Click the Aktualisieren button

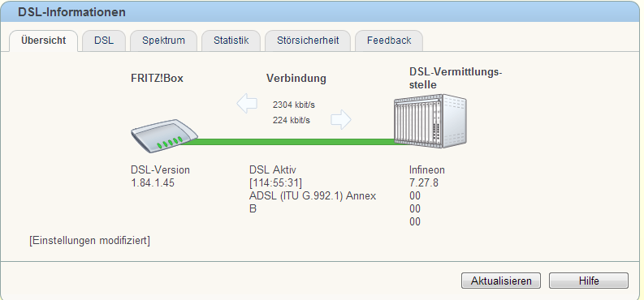point(501,281)
